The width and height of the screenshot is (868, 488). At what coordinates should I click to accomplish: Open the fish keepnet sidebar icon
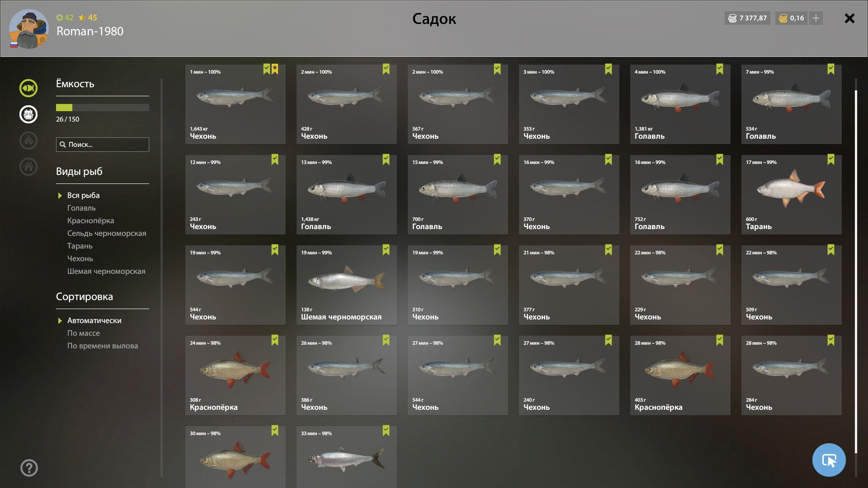click(28, 88)
